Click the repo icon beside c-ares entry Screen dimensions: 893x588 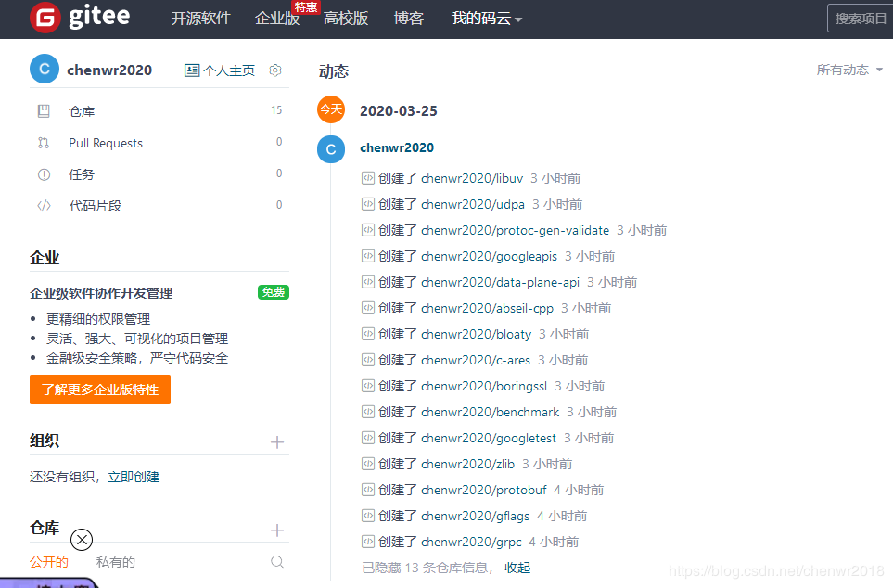(368, 360)
